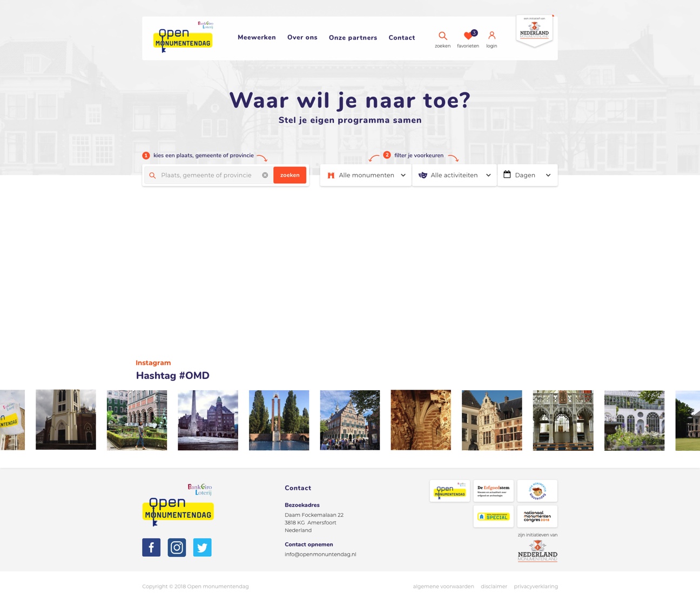Click the 'Stel je eigen programma samen' subtitle
The height and width of the screenshot is (600, 700).
pos(350,120)
